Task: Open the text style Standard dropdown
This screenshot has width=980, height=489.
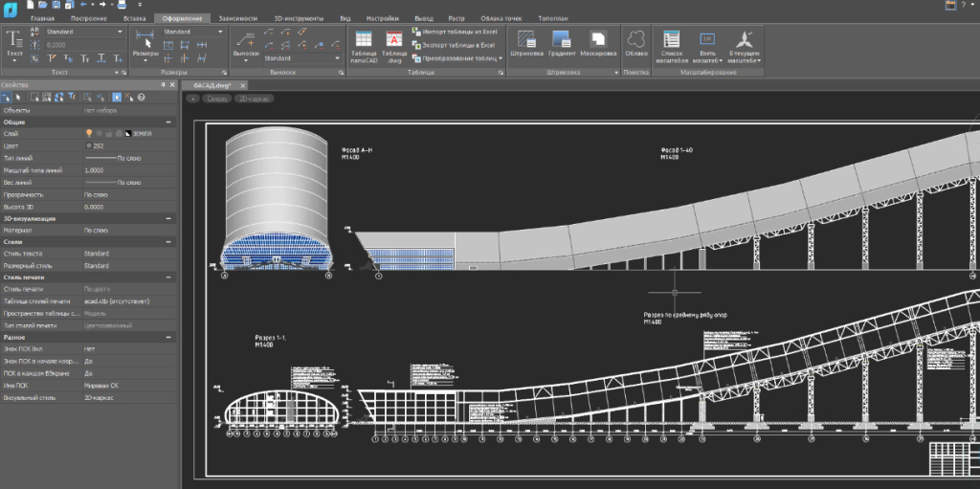Action: point(121,32)
